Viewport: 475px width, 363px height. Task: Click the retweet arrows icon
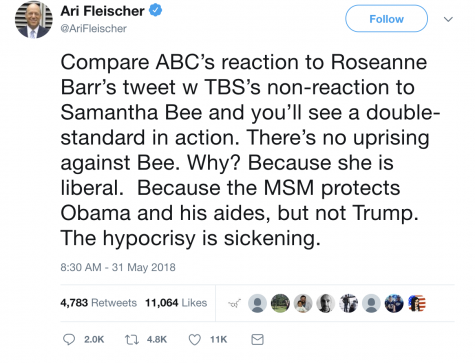pos(132,340)
